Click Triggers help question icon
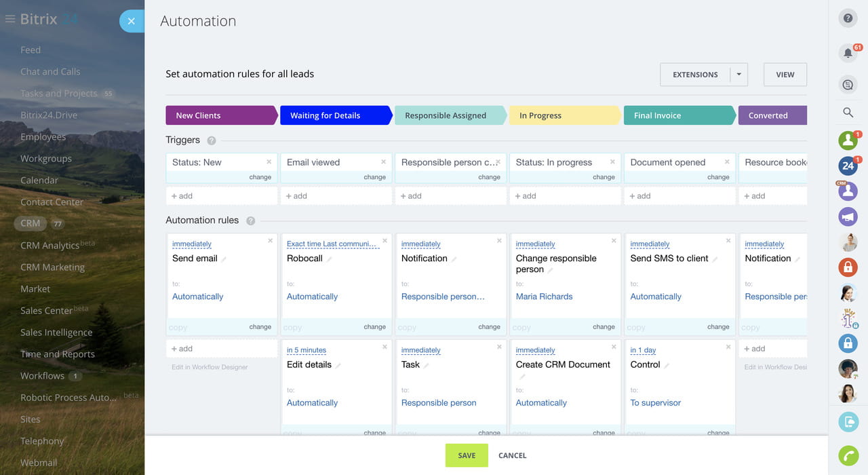868x475 pixels. point(212,140)
